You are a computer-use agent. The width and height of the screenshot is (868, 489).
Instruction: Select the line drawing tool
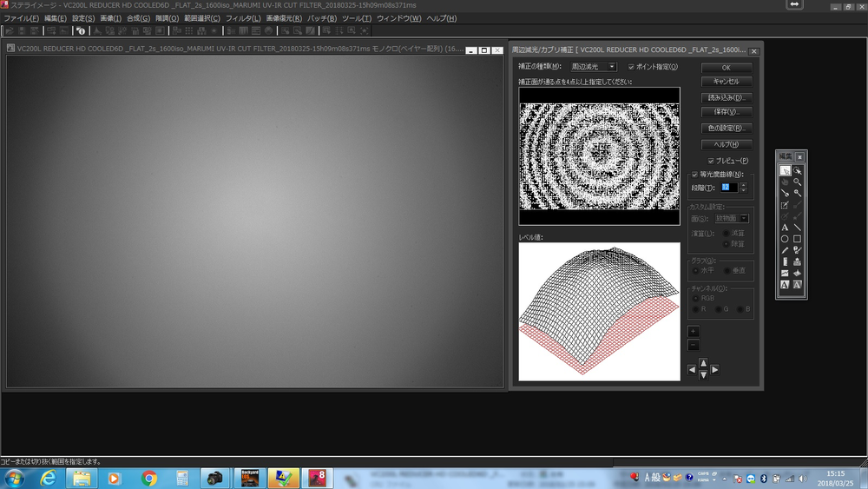pos(797,228)
